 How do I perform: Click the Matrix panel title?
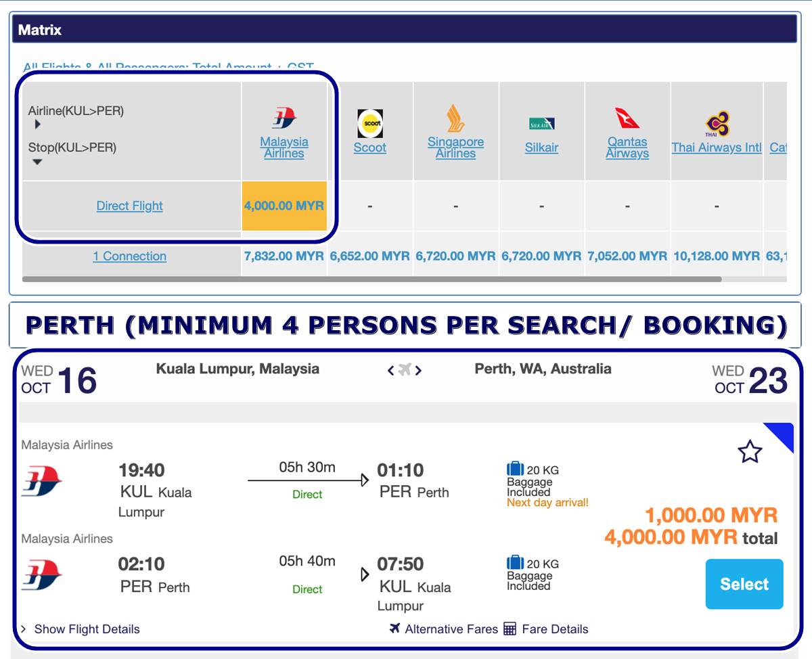tap(40, 30)
